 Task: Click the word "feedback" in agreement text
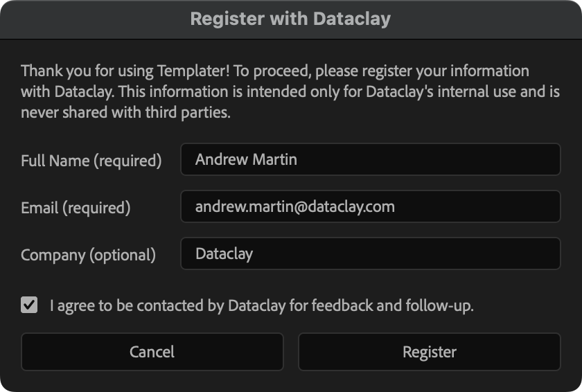pos(340,305)
